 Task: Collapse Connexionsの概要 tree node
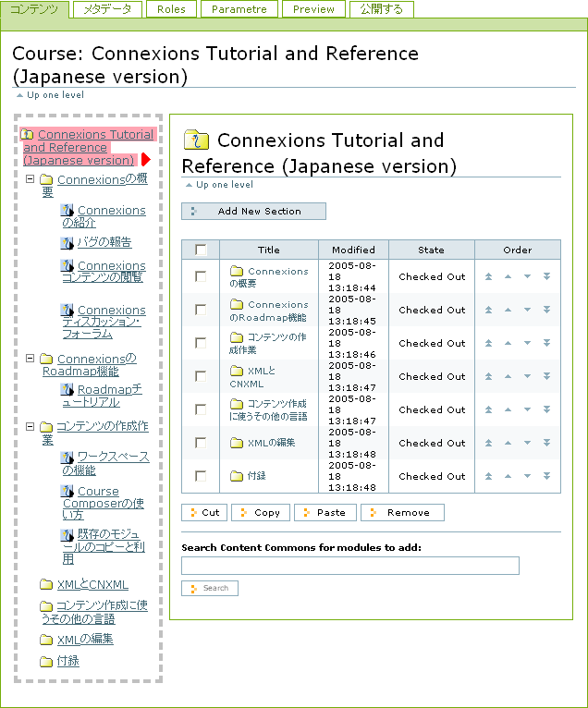click(30, 178)
